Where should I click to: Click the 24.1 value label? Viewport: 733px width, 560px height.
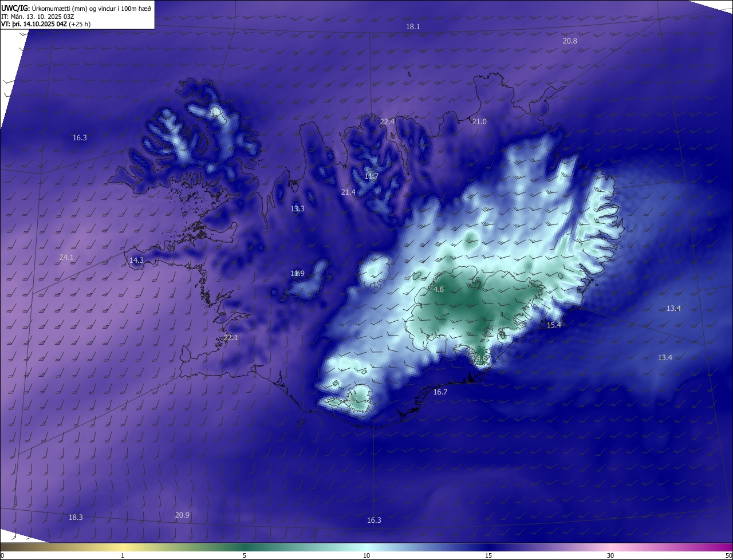[x=66, y=258]
